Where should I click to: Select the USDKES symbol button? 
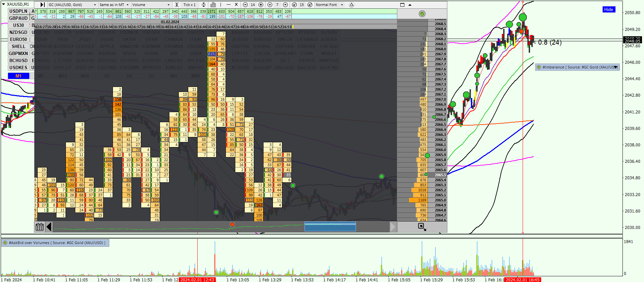(18, 67)
